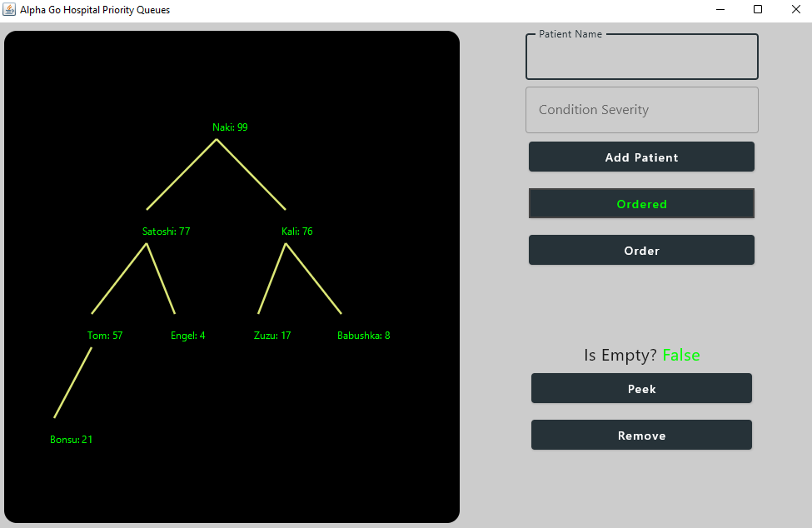Toggle the green Ordered status button

tap(641, 203)
